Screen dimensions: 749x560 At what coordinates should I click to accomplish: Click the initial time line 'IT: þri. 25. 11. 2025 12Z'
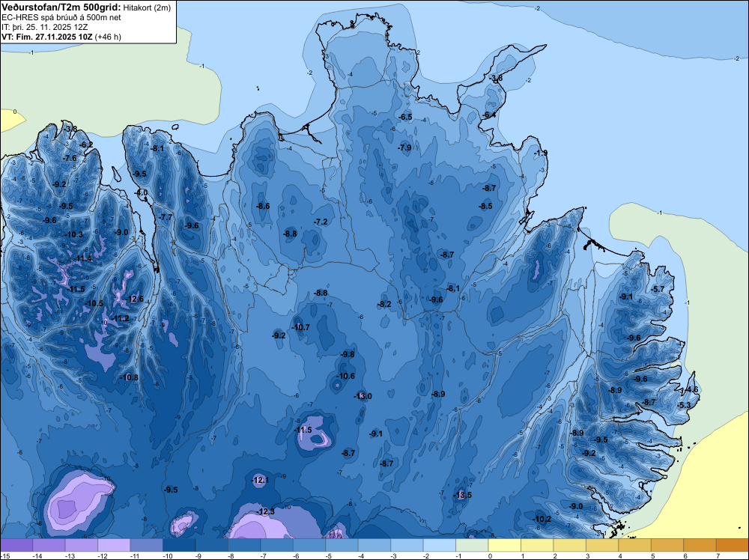pos(44,27)
